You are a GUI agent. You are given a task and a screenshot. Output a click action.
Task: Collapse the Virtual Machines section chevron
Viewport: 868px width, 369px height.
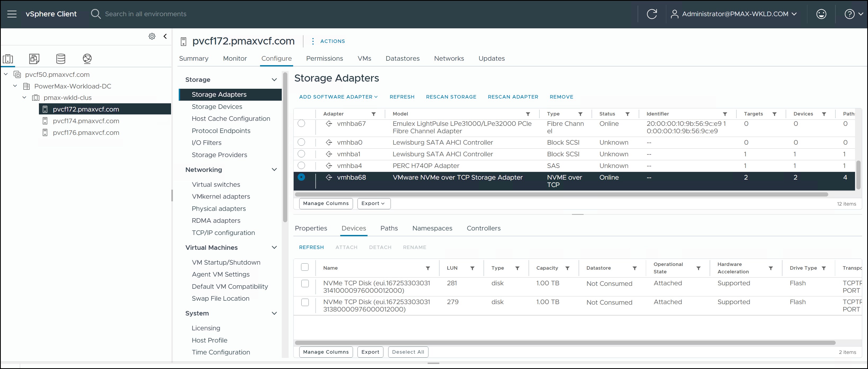(274, 247)
